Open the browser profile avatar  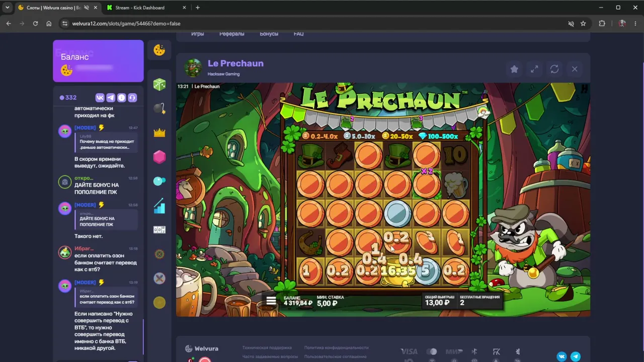click(x=622, y=24)
